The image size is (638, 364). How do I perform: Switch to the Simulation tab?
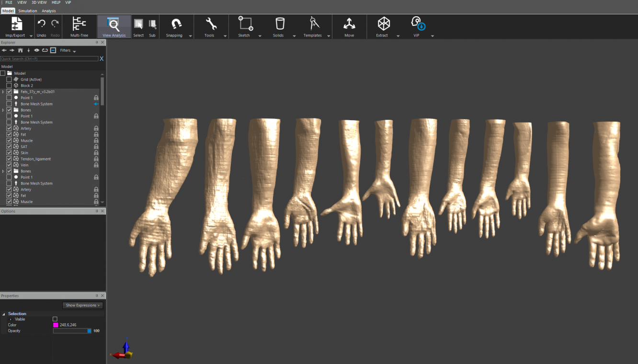[28, 11]
